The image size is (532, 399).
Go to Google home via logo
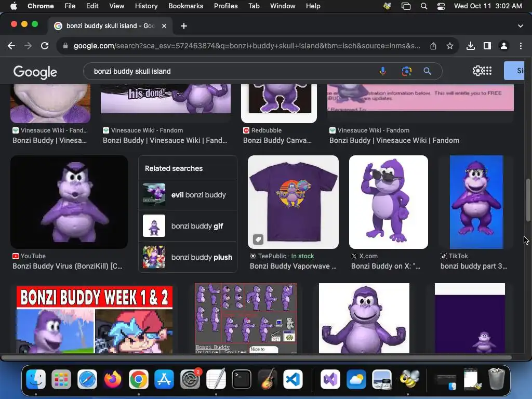tap(35, 72)
